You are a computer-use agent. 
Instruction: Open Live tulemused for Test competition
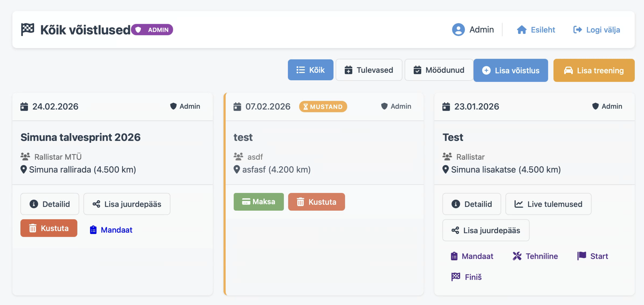548,204
